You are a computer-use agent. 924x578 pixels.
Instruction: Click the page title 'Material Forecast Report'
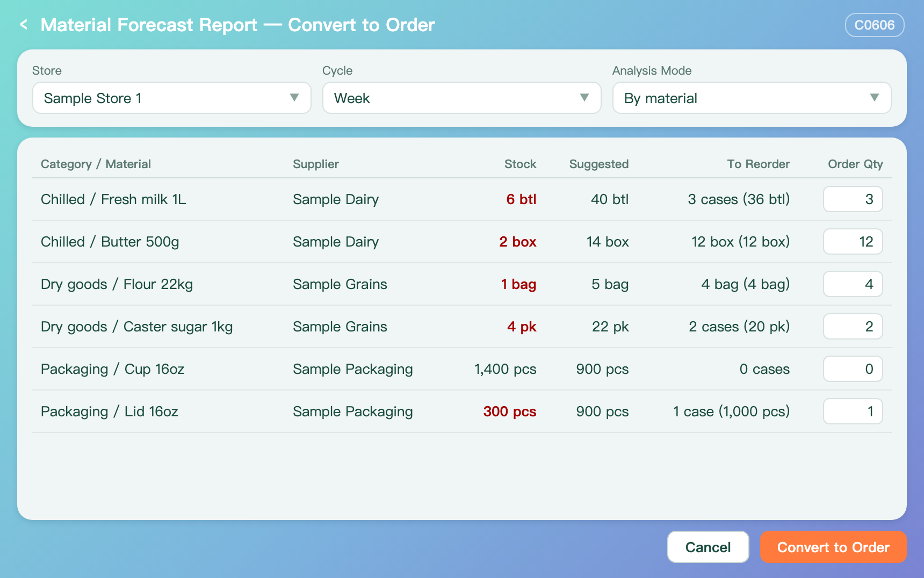point(149,25)
